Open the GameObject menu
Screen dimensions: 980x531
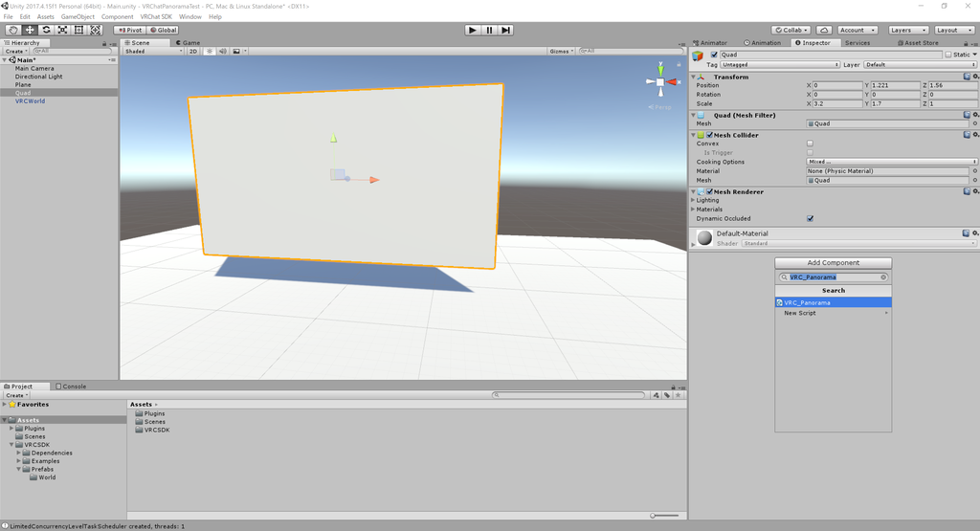[78, 17]
